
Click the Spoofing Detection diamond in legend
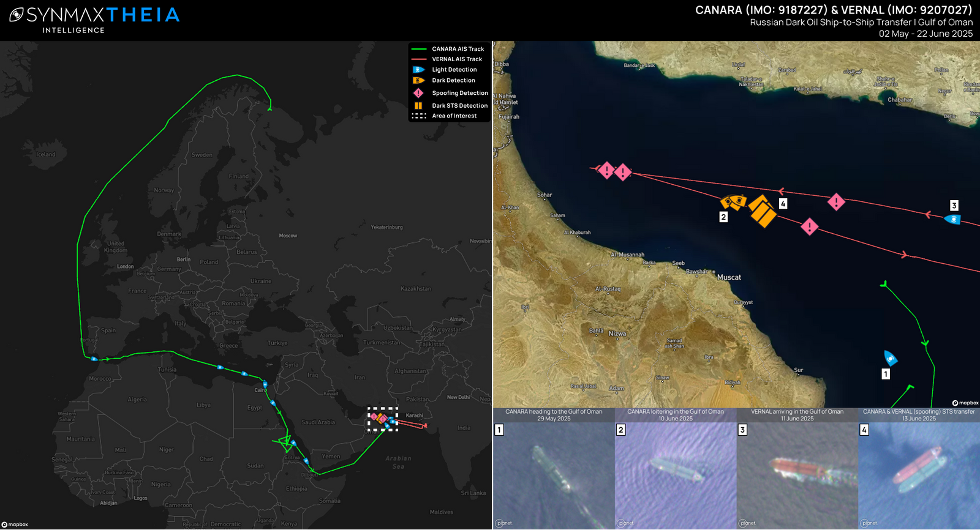418,93
